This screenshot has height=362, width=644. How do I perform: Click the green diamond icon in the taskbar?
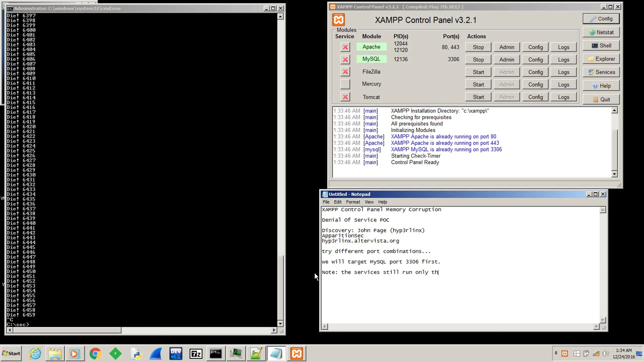pos(115,353)
